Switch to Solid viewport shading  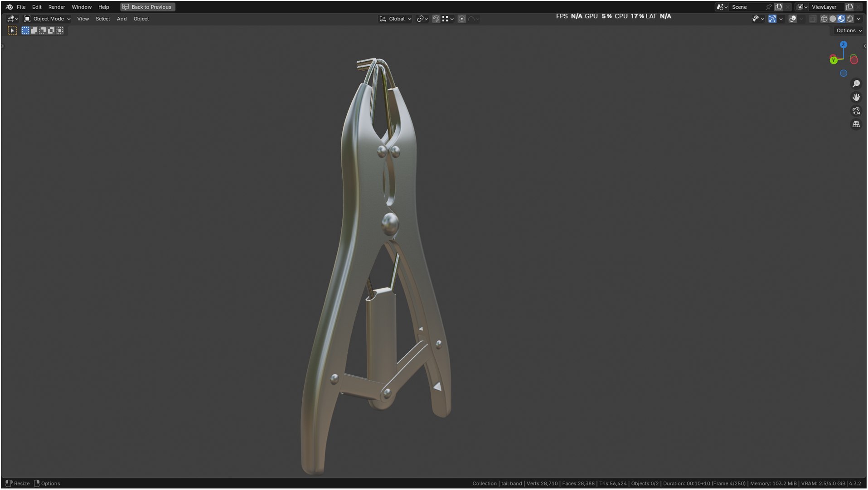tap(833, 19)
